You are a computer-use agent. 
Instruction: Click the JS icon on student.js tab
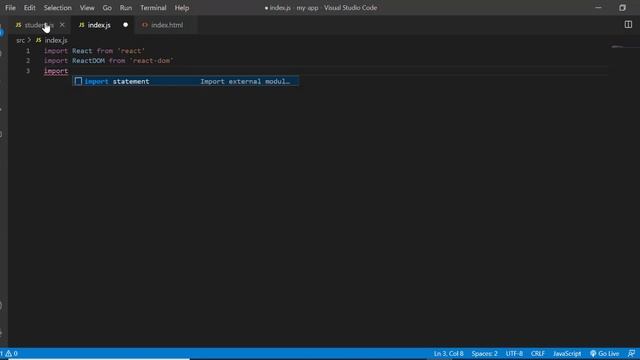[18, 25]
